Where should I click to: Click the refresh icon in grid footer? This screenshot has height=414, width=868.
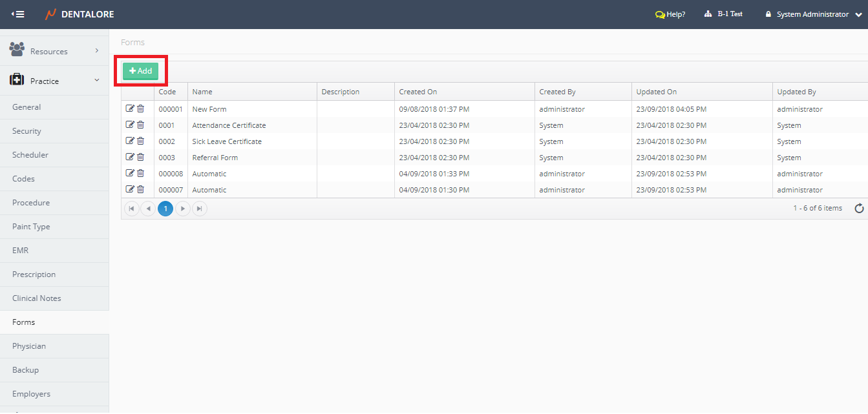click(859, 208)
